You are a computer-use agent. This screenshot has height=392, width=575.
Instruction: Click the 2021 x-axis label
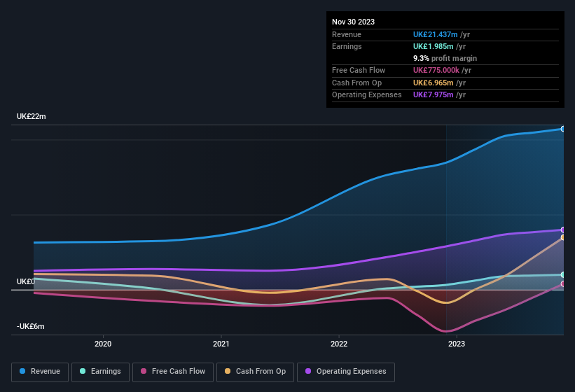(x=221, y=344)
